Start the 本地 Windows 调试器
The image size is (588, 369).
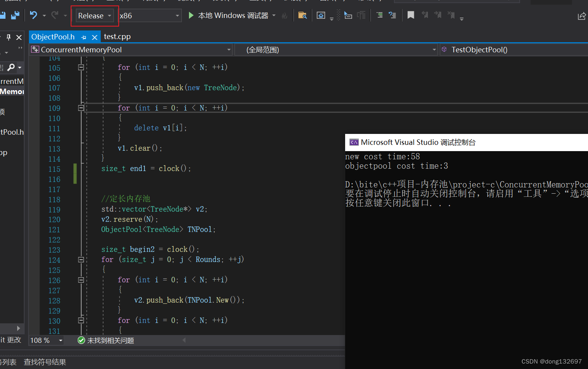click(x=229, y=16)
